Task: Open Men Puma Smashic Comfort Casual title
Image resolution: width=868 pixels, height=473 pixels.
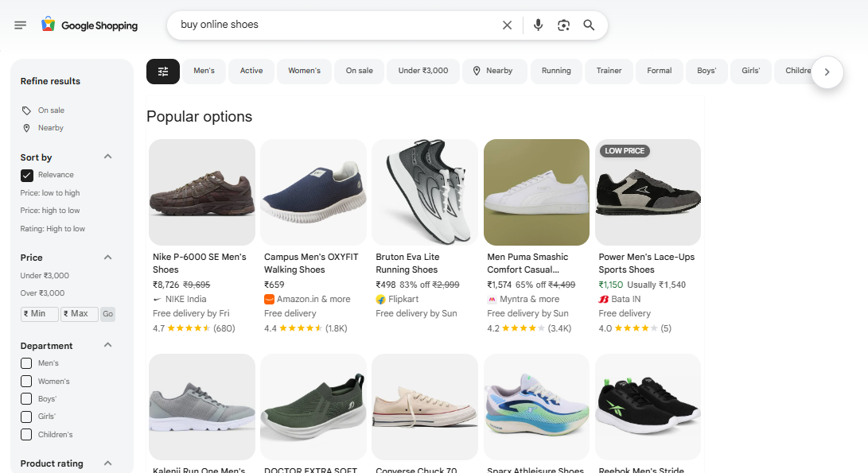Action: (x=527, y=263)
